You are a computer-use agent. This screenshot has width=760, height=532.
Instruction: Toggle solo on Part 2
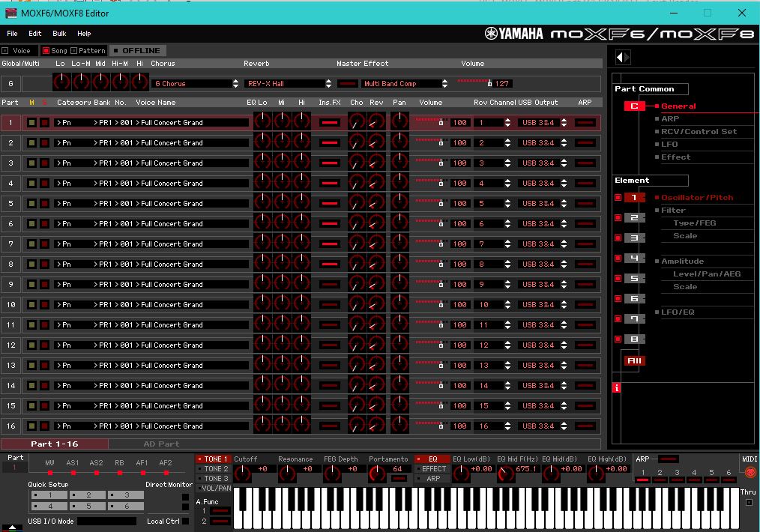44,143
